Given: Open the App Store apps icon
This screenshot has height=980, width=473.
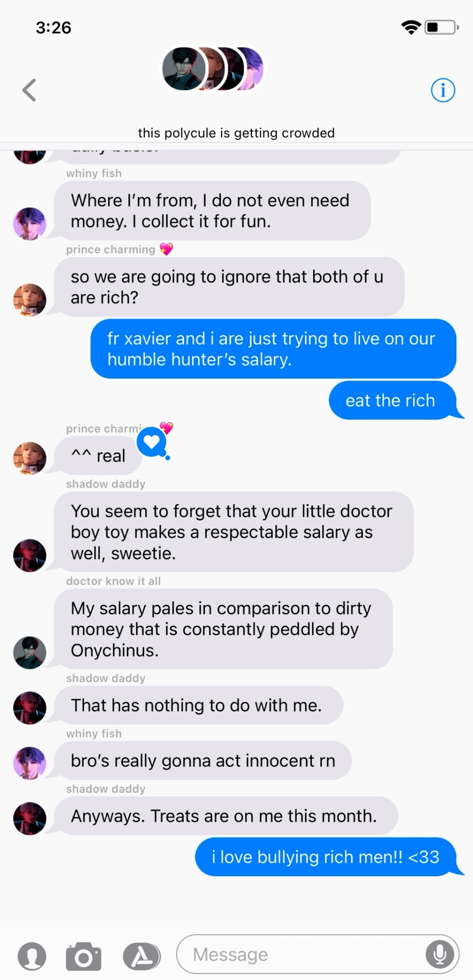Looking at the screenshot, I should [x=141, y=956].
